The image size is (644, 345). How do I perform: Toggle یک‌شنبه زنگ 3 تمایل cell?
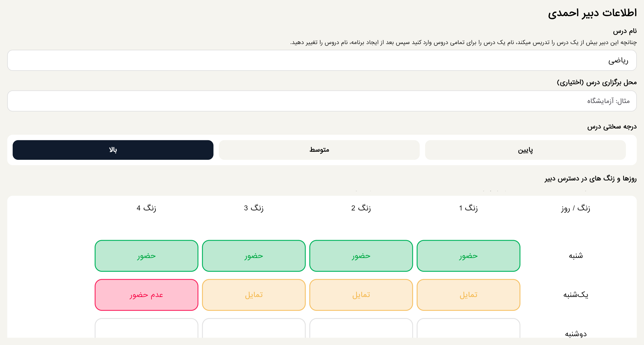coord(254,295)
